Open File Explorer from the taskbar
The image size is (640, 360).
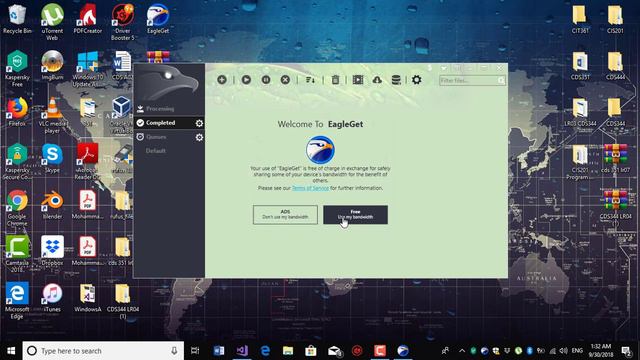tap(288, 351)
